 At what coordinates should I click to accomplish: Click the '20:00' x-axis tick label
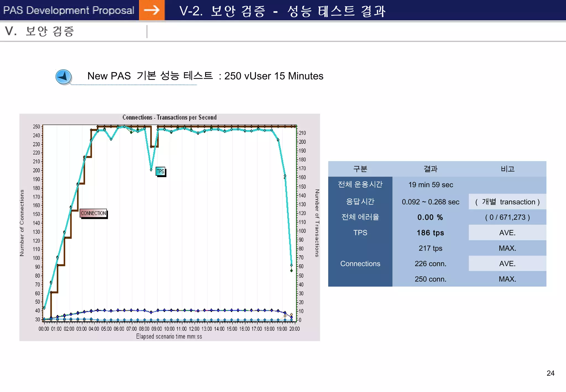coord(294,329)
